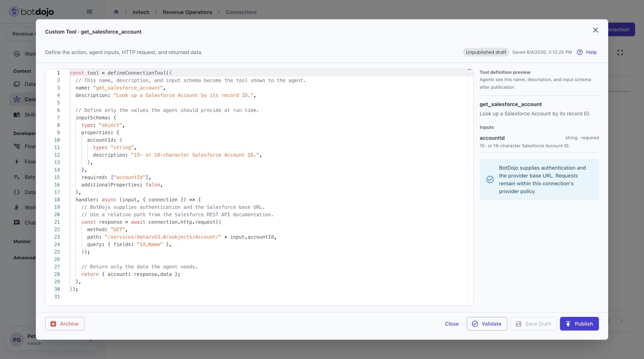Publish the custom tool
The image size is (644, 359).
579,324
